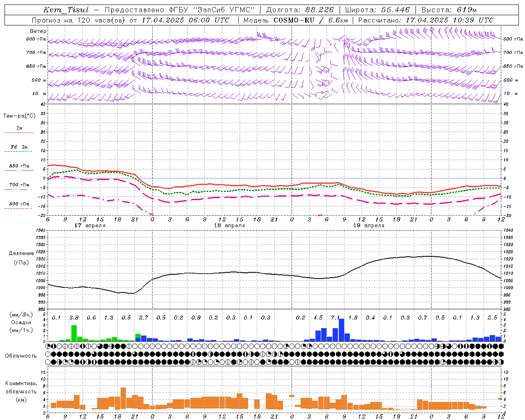Click the "Осадки" precipitation label
The height and width of the screenshot is (420, 525).
coord(21,322)
